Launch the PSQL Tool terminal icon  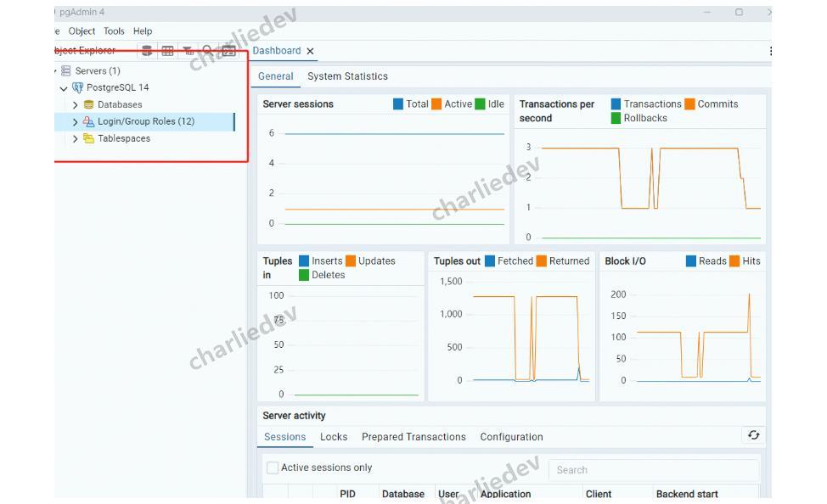pyautogui.click(x=229, y=51)
